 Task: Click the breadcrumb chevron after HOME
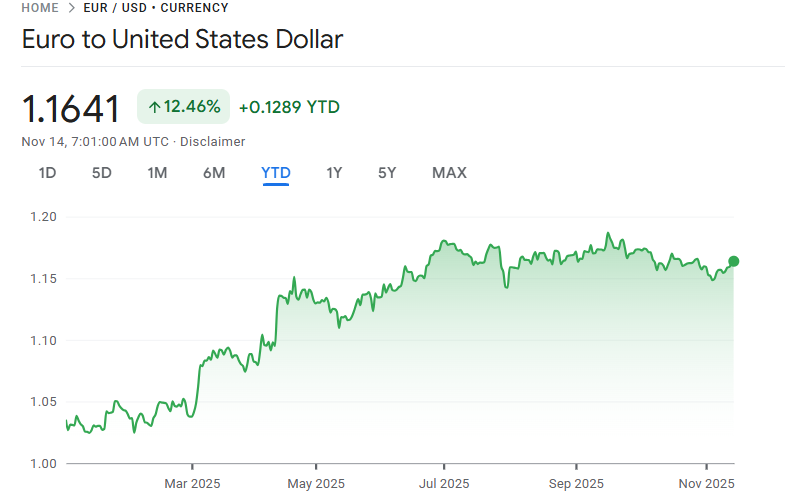tap(71, 8)
